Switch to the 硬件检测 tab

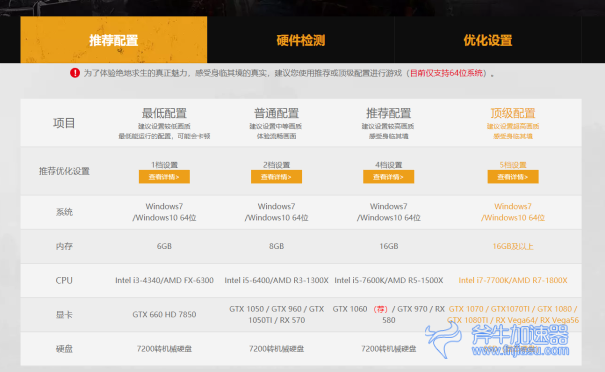pos(301,40)
